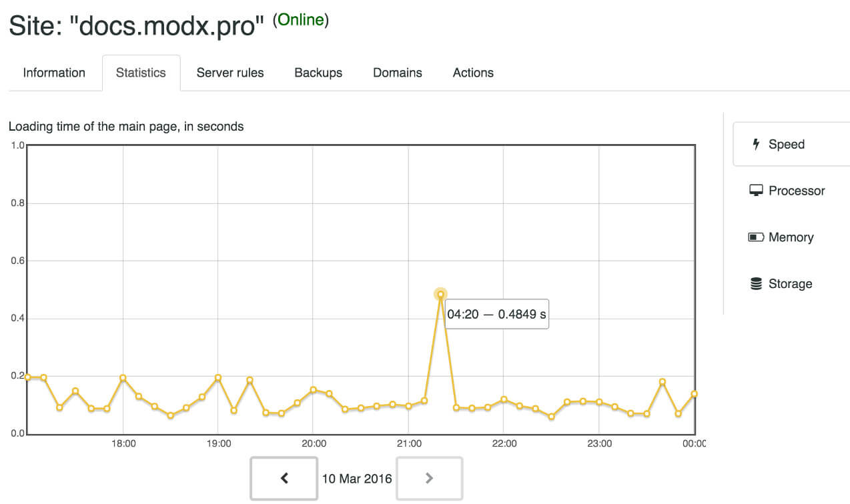The width and height of the screenshot is (850, 504).
Task: Click the green Online status text
Action: (300, 20)
